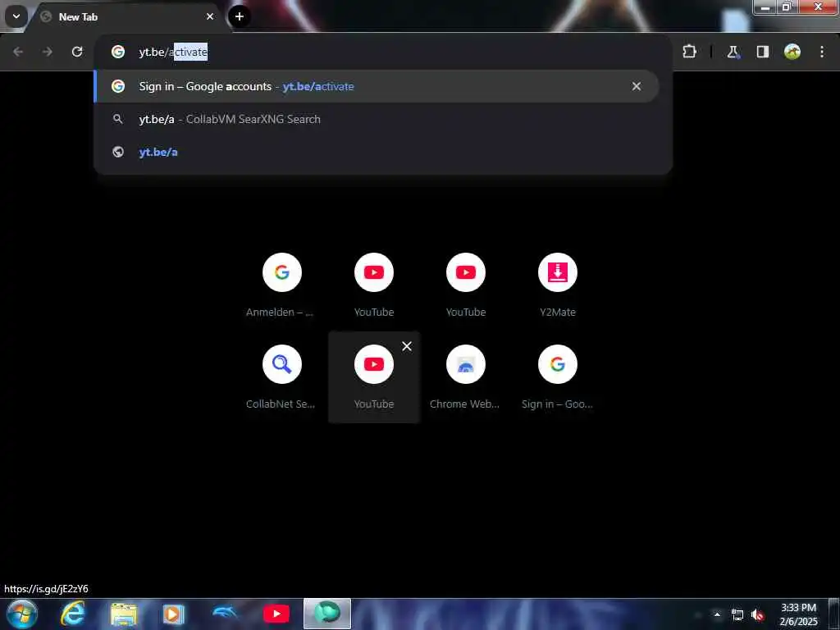Select the Sign in – Google accounts suggestion

[x=376, y=86]
